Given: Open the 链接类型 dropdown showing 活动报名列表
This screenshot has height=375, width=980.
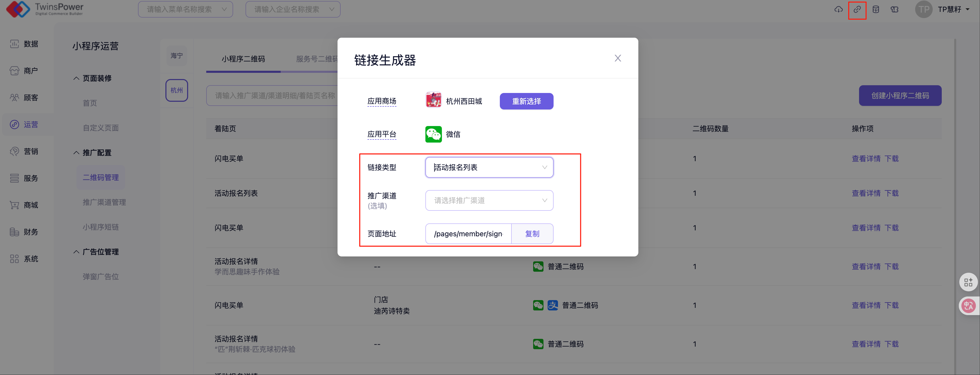Looking at the screenshot, I should (x=489, y=167).
